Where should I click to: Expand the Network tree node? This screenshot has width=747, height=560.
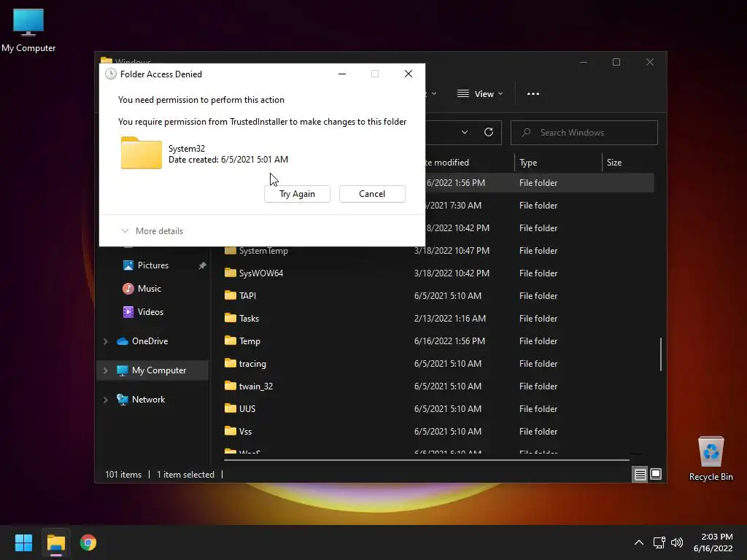coord(105,400)
